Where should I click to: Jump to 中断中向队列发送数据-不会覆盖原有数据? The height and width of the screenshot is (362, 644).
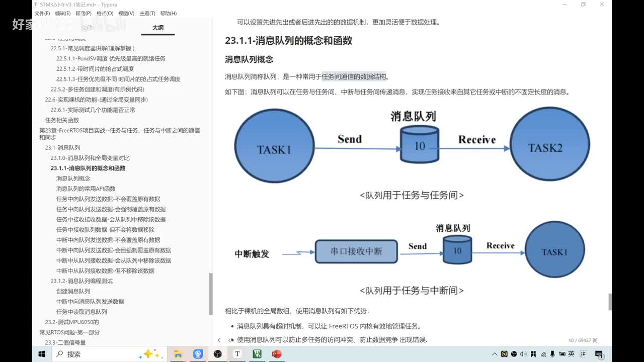(108, 240)
